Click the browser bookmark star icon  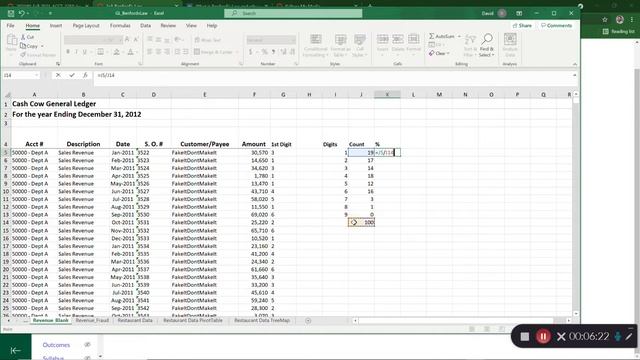point(604,19)
